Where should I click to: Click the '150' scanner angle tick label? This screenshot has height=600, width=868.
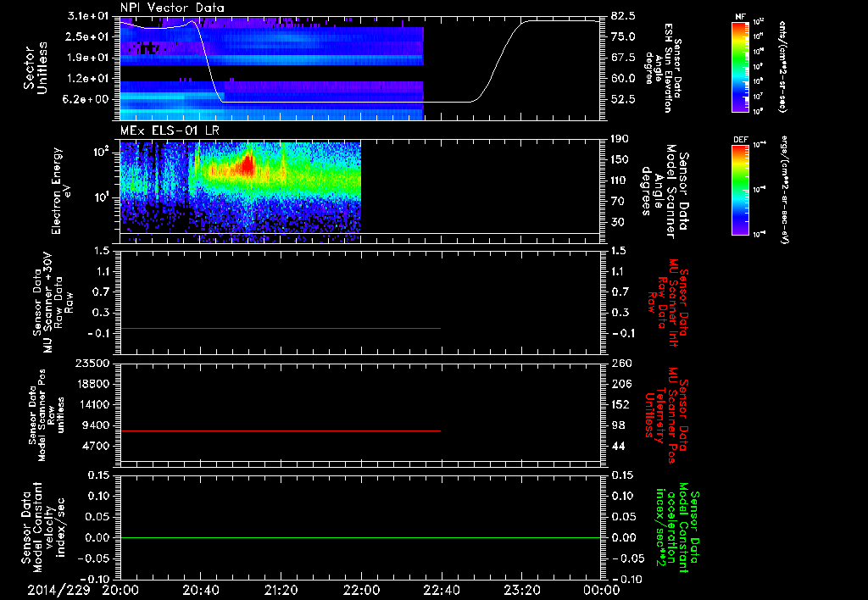tap(620, 160)
